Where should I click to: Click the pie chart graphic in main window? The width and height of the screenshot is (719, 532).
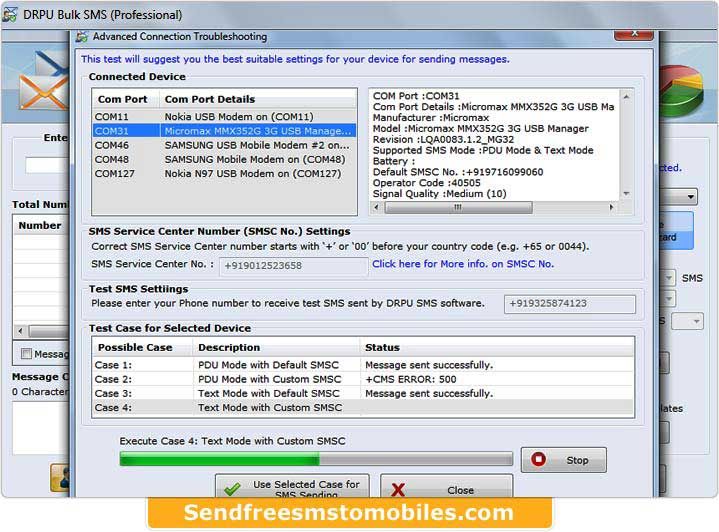point(681,91)
